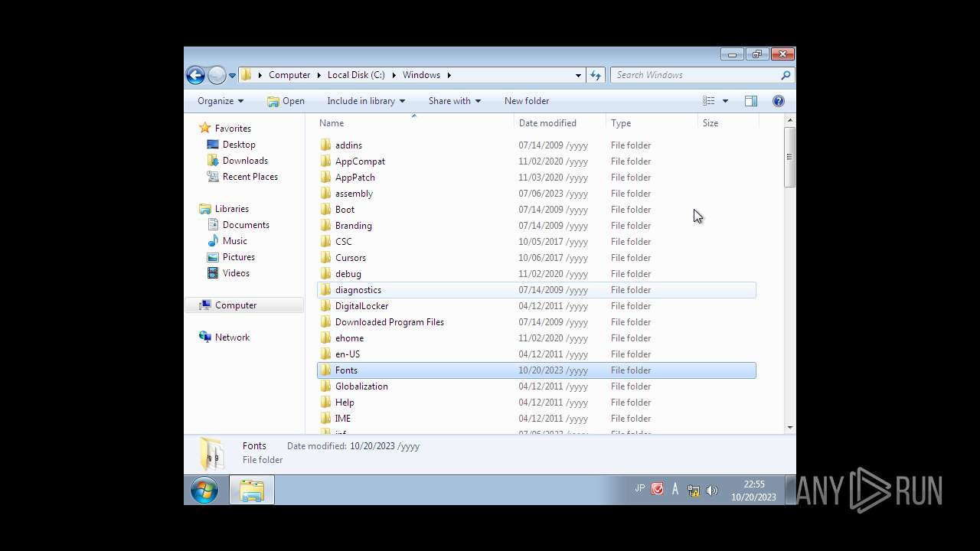Select Computer in the address breadcrumb
The height and width of the screenshot is (551, 980).
pyautogui.click(x=289, y=75)
